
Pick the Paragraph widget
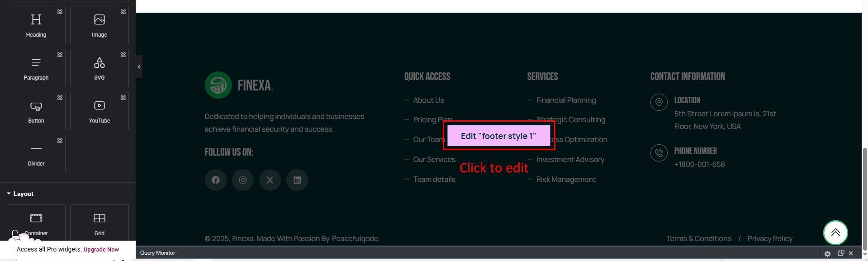click(x=36, y=68)
